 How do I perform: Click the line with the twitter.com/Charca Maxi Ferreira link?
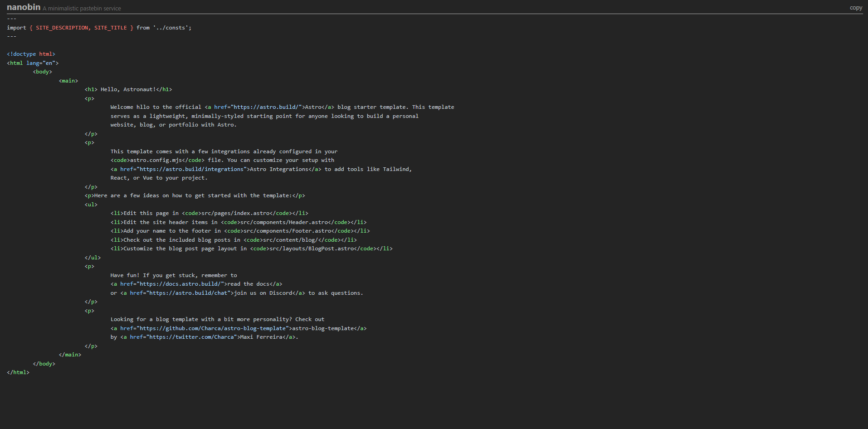point(205,337)
